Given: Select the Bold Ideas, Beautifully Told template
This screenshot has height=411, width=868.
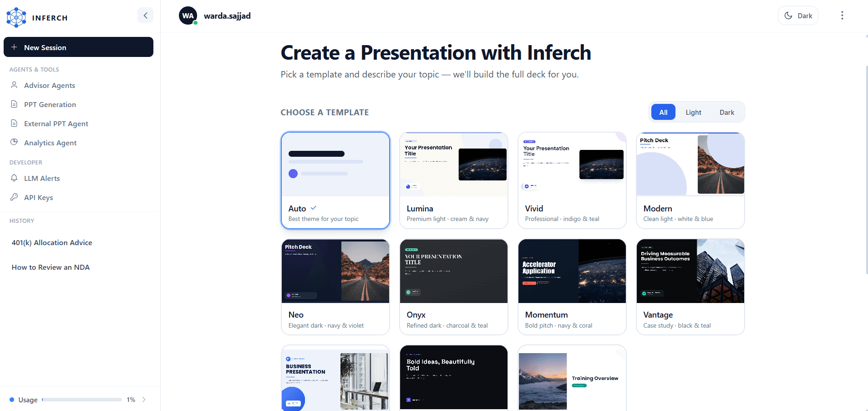Looking at the screenshot, I should click(x=454, y=378).
